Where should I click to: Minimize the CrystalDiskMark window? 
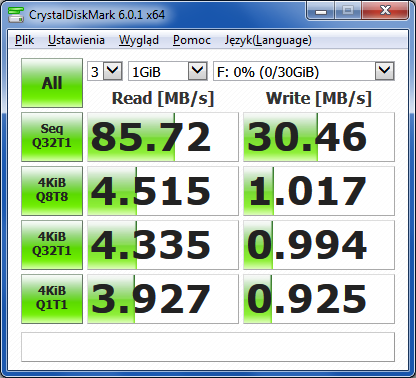pos(321,12)
